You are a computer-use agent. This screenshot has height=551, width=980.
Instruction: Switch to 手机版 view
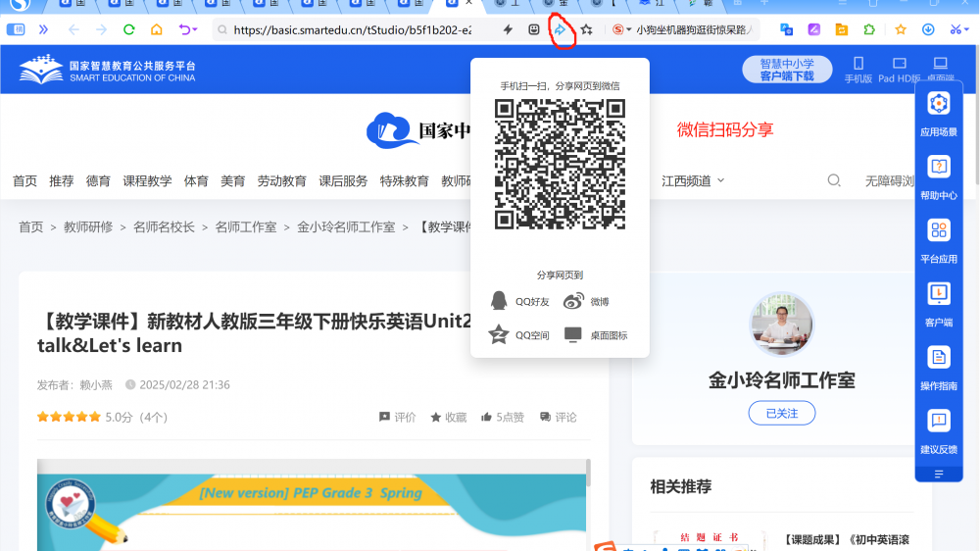click(x=858, y=70)
